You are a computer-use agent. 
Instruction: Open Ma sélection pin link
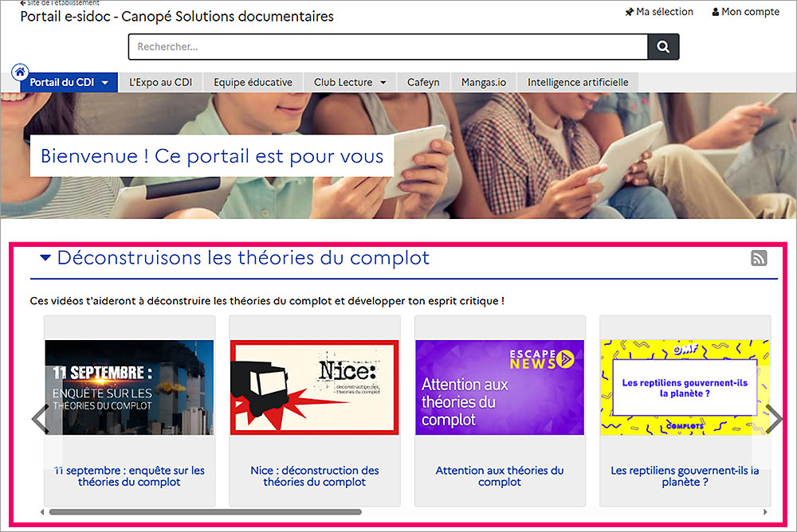click(x=659, y=12)
